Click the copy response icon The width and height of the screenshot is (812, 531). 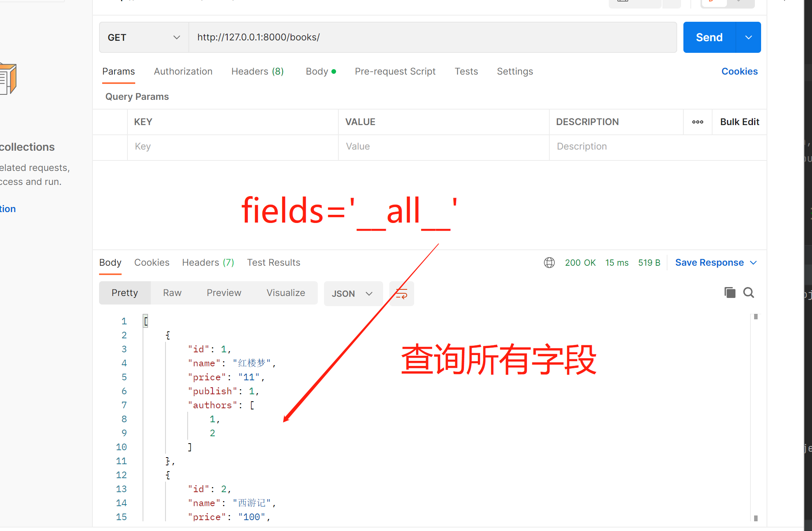[x=730, y=292]
